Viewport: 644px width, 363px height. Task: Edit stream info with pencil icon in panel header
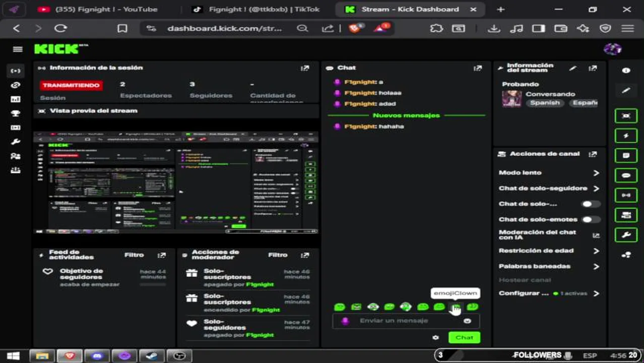click(x=572, y=68)
